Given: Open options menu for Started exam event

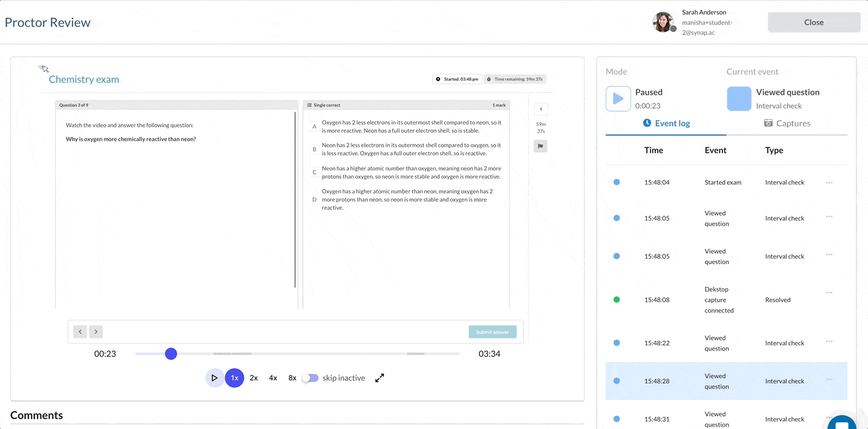Looking at the screenshot, I should [x=829, y=182].
